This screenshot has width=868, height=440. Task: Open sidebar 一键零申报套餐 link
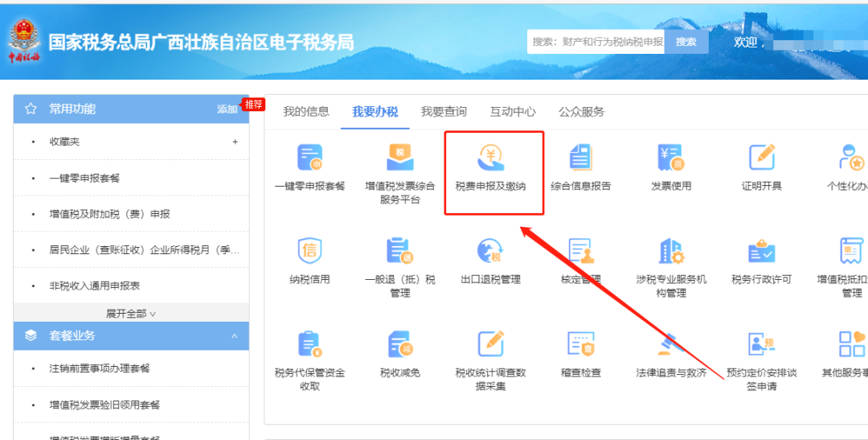[x=84, y=178]
